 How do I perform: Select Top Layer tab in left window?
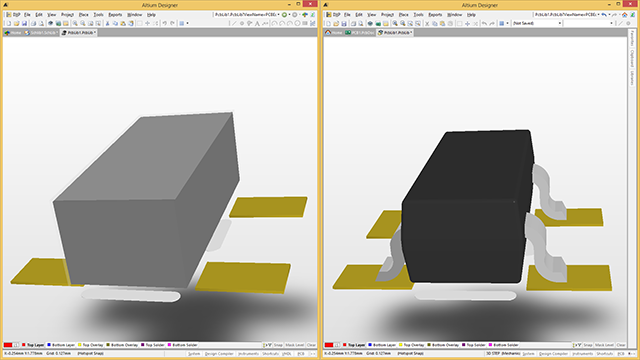(x=33, y=345)
